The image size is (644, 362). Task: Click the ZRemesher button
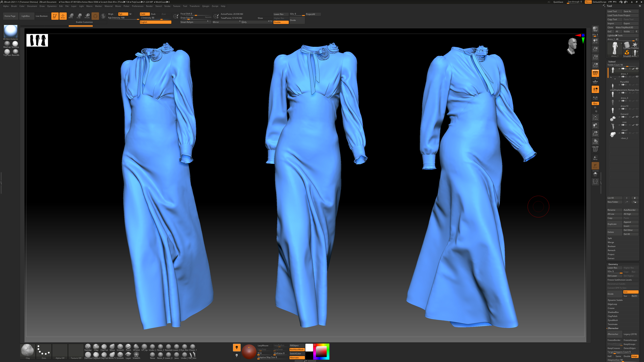tap(614, 334)
